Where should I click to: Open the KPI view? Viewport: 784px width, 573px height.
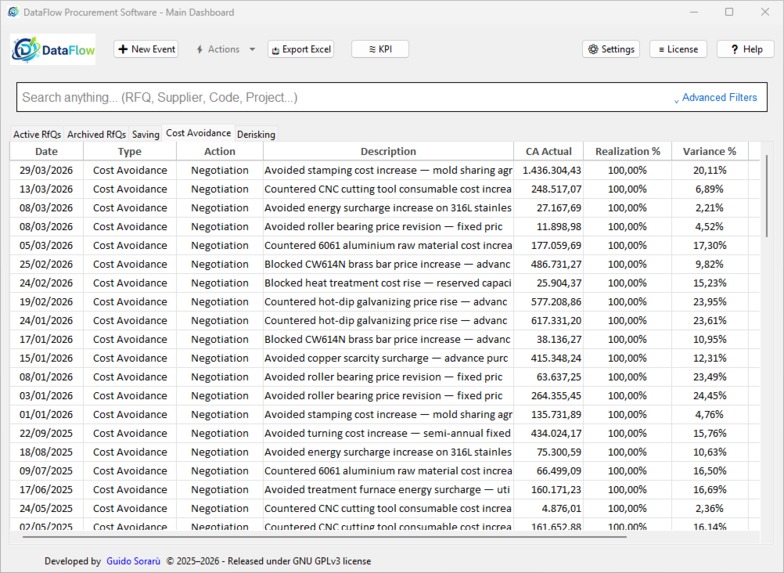(x=380, y=49)
